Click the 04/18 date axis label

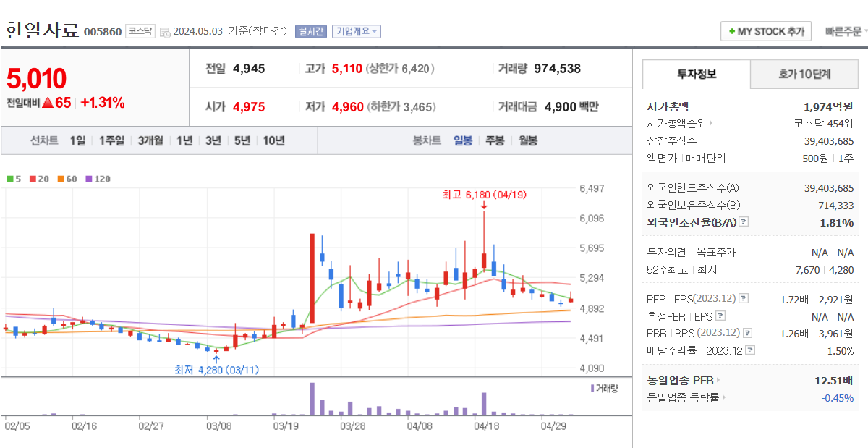(x=487, y=427)
